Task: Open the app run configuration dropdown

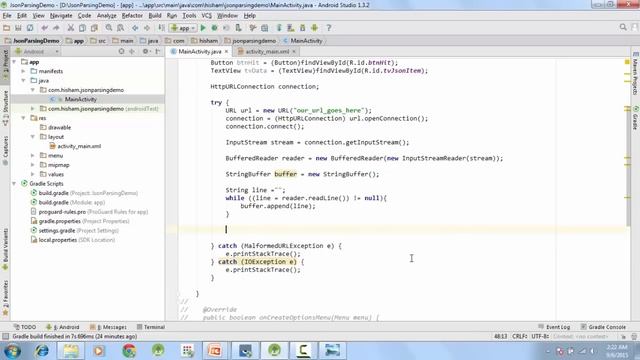Action: (x=183, y=28)
